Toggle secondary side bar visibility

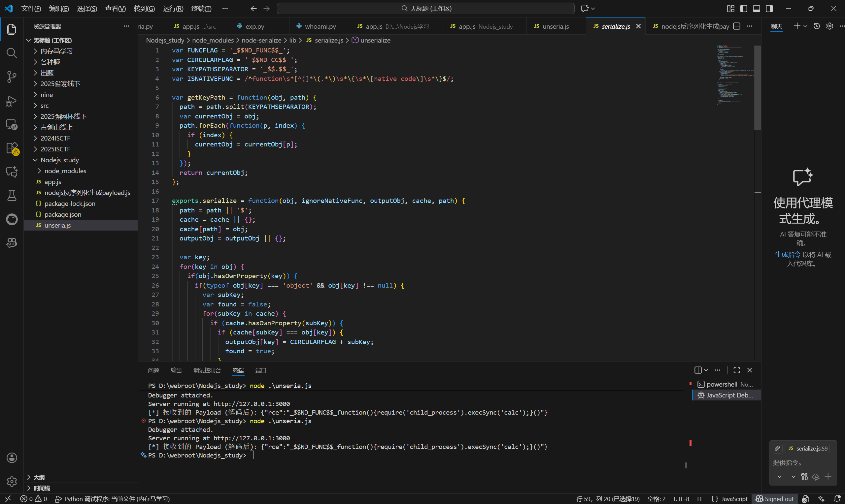(x=769, y=9)
